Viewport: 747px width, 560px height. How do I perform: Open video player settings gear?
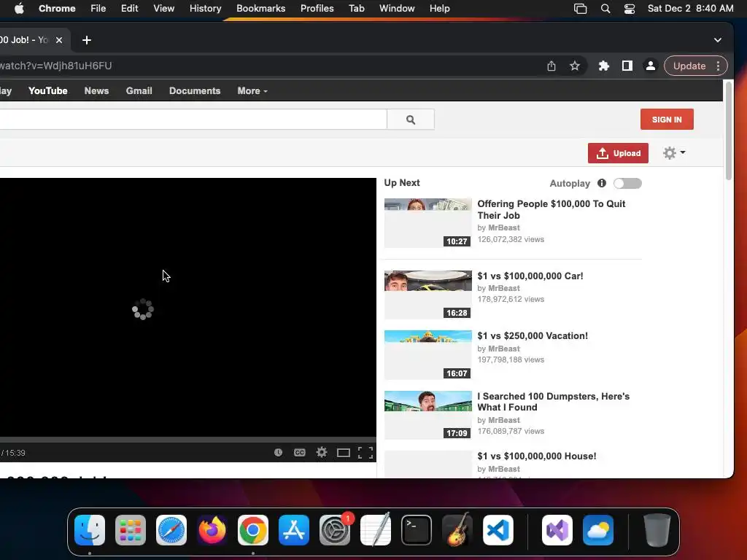322,452
